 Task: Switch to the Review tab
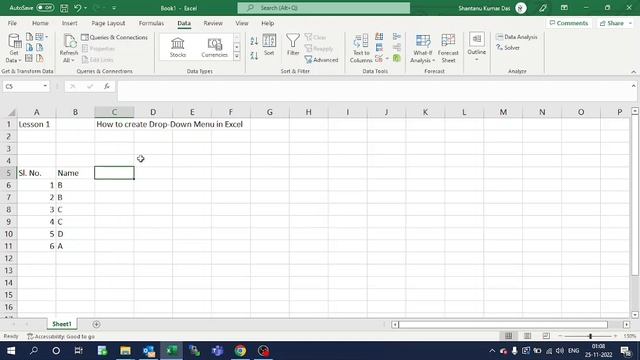coord(213,23)
